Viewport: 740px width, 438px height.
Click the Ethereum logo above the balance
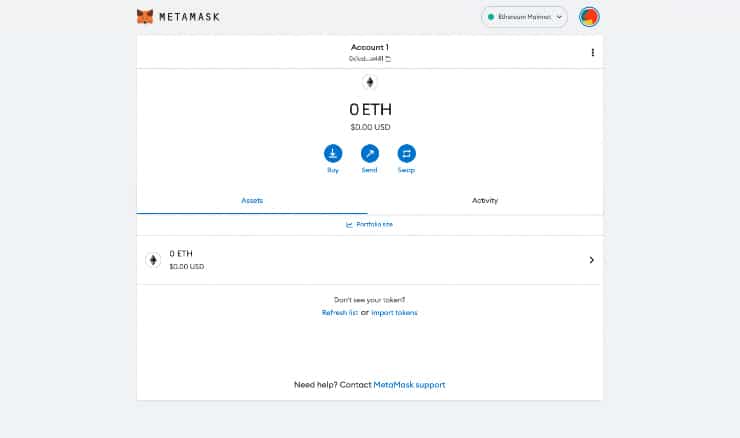pos(370,82)
